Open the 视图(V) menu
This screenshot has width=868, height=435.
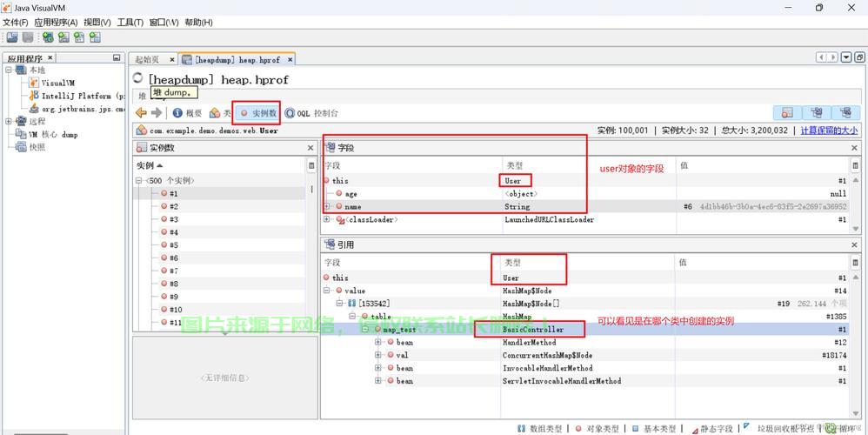click(97, 22)
